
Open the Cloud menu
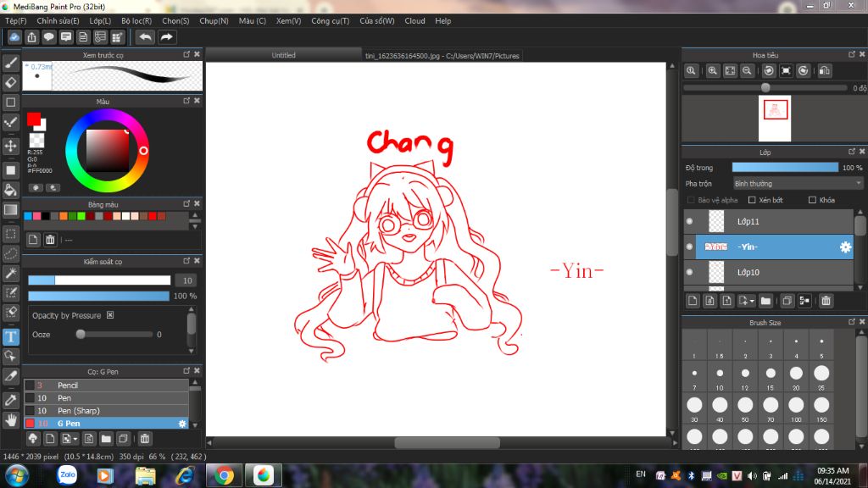click(415, 21)
